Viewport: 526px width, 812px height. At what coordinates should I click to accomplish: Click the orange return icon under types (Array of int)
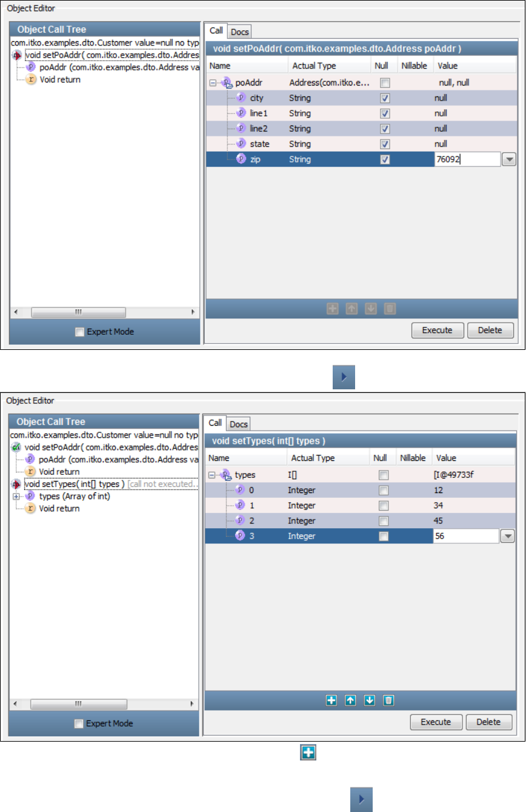30,508
